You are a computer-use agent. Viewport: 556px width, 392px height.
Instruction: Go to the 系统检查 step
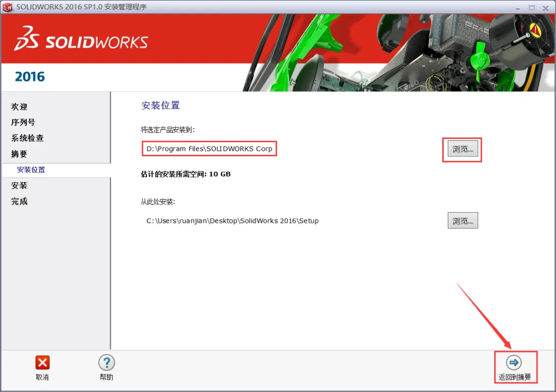point(27,138)
